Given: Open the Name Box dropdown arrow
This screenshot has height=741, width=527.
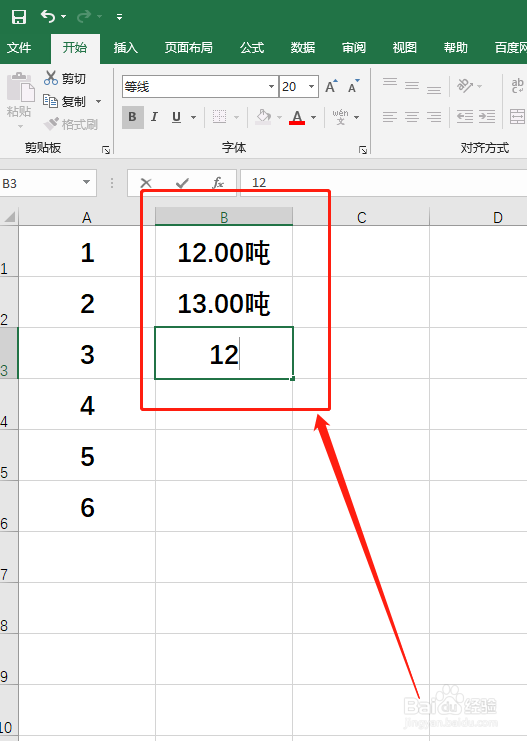Looking at the screenshot, I should (86, 182).
